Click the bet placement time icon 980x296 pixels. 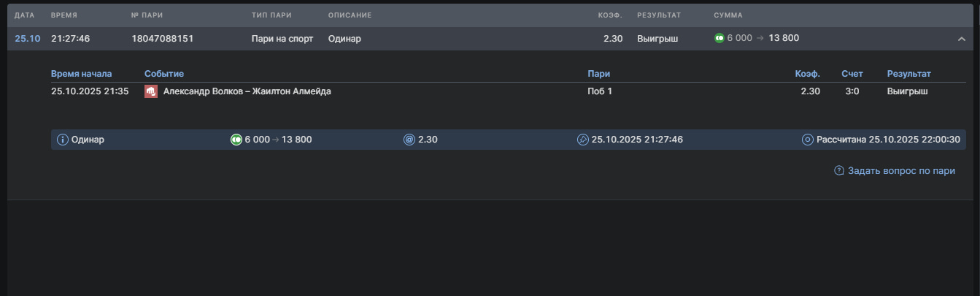[582, 140]
